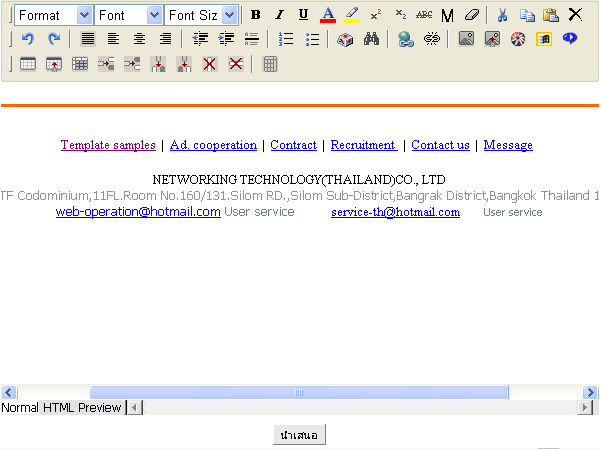This screenshot has height=449, width=601.
Task: Open the Message link
Action: tap(508, 145)
